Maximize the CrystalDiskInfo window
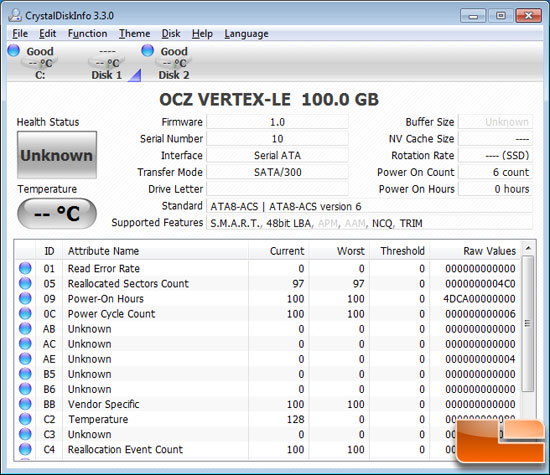Viewport: 550px width, 475px height. coord(501,16)
